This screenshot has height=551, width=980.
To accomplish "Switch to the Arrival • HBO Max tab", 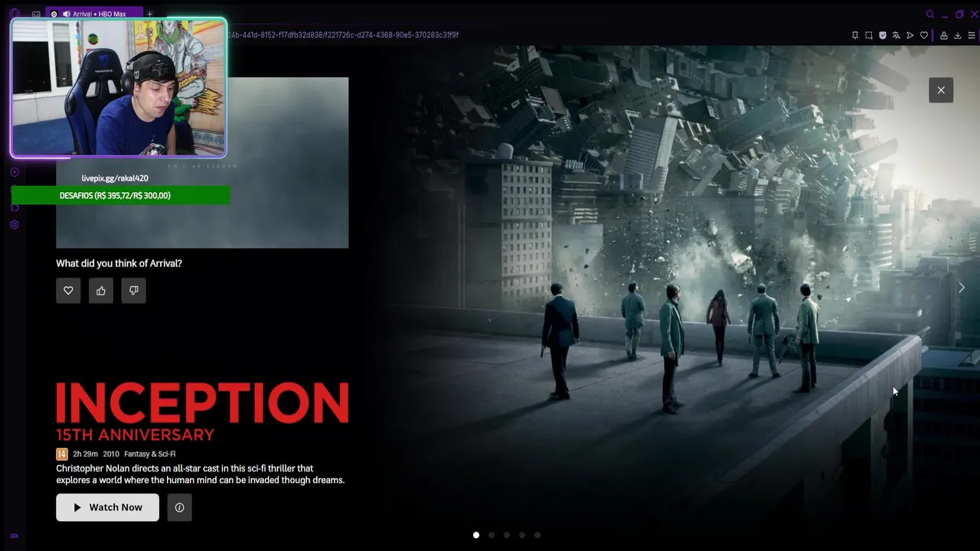I will (95, 14).
